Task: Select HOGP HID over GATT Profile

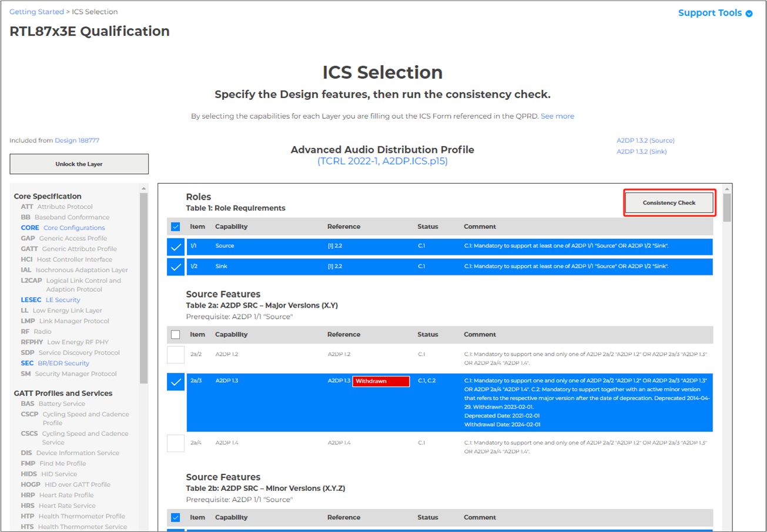Action: [65, 485]
